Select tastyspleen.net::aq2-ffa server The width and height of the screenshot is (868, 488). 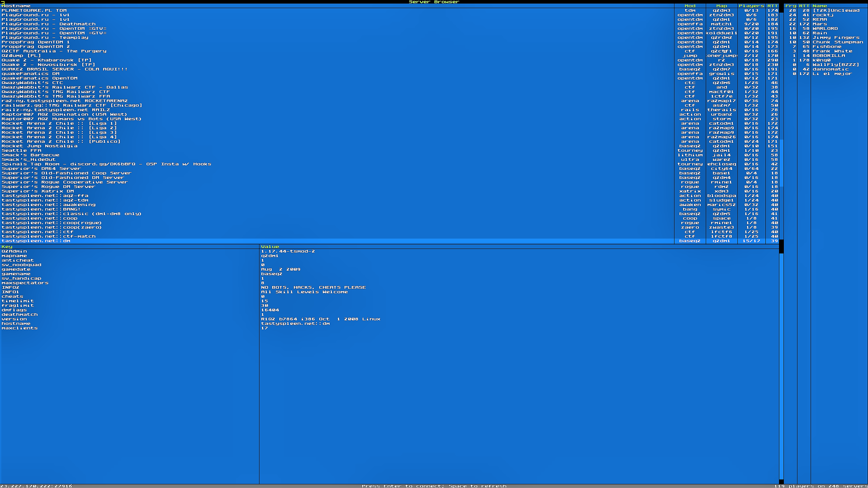pyautogui.click(x=389, y=196)
